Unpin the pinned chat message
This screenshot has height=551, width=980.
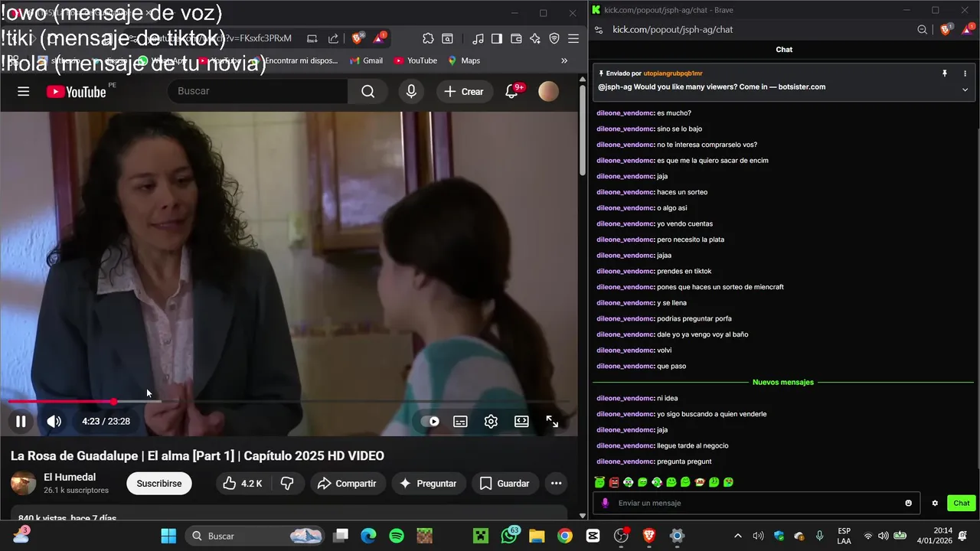[x=945, y=73]
